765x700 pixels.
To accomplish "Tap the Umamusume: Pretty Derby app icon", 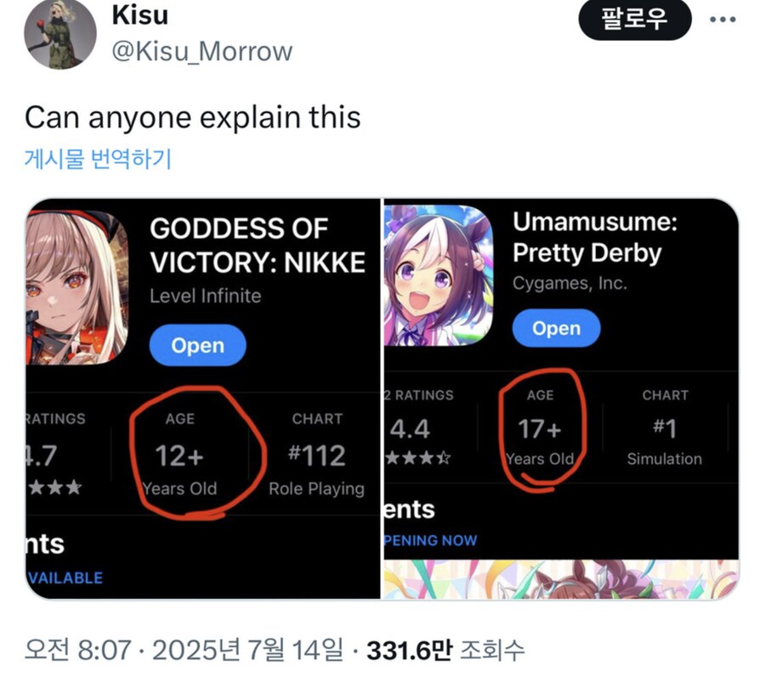I will (x=439, y=275).
